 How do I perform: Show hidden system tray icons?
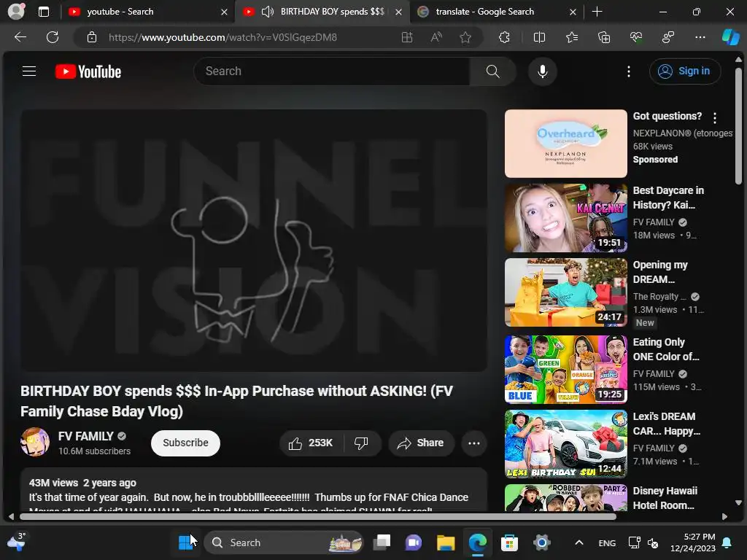pyautogui.click(x=578, y=542)
